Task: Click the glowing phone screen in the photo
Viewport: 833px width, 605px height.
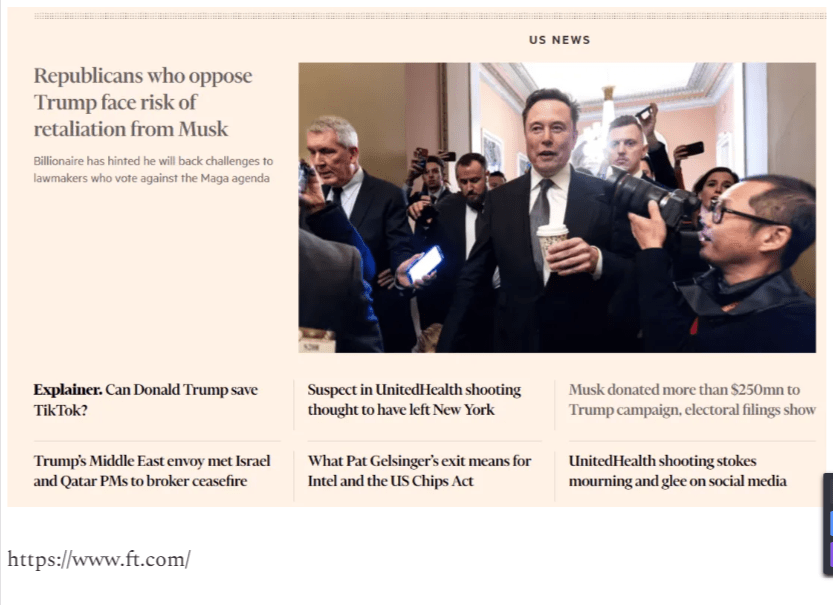Action: 425,264
